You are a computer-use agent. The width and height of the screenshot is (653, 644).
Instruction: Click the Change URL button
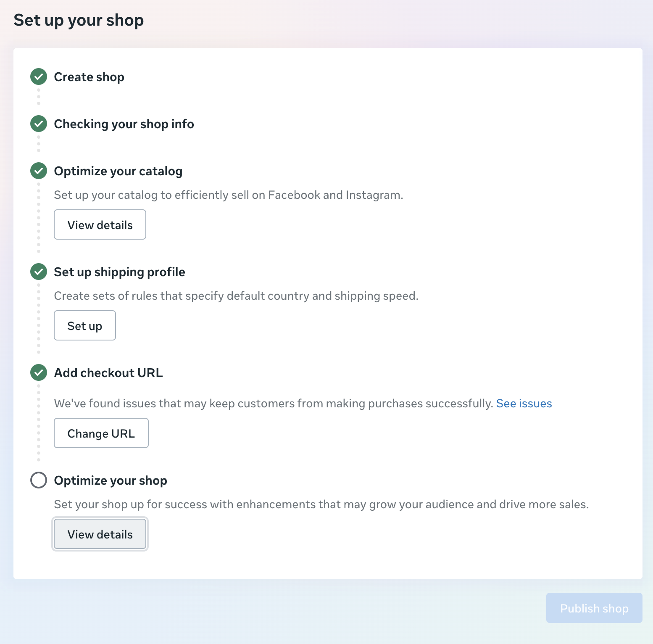(x=101, y=433)
